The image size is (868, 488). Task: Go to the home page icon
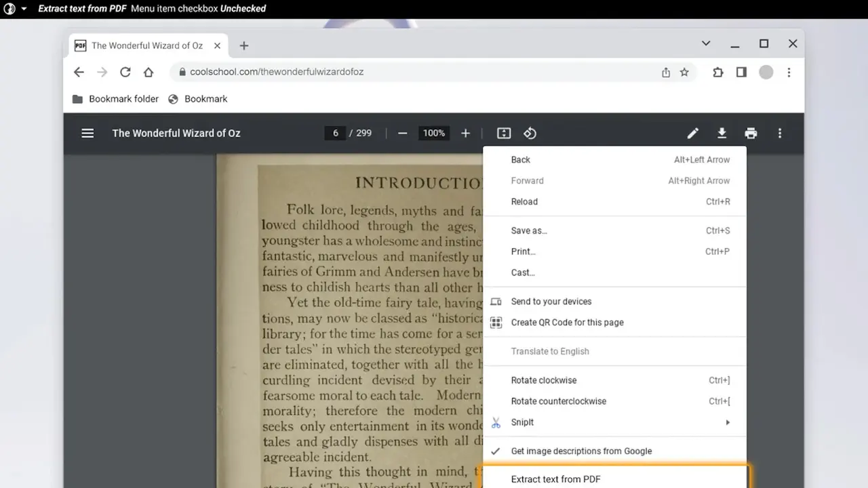coord(149,72)
